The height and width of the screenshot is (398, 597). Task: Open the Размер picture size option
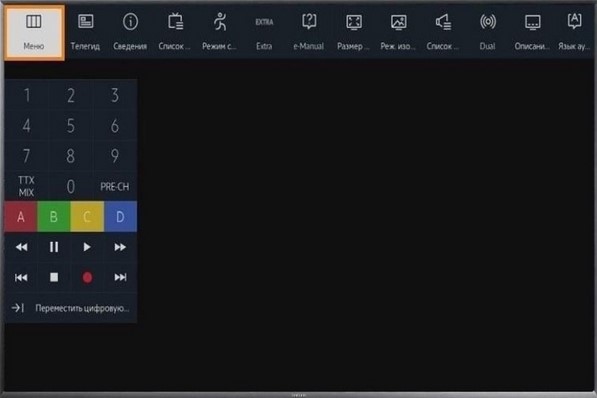(x=353, y=32)
